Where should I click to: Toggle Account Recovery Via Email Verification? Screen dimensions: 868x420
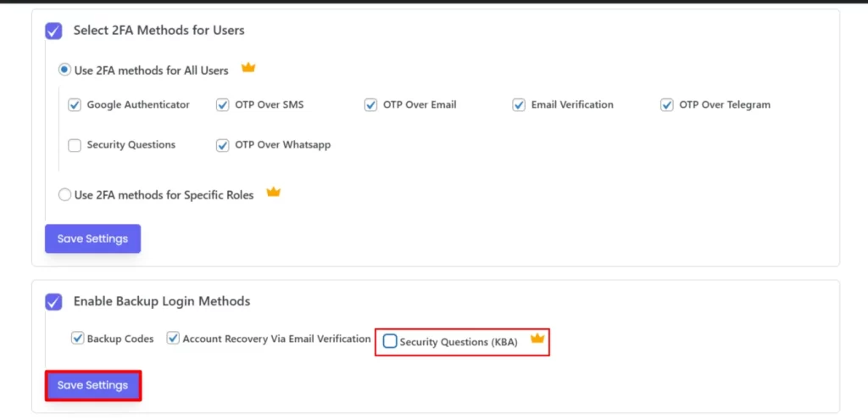174,339
